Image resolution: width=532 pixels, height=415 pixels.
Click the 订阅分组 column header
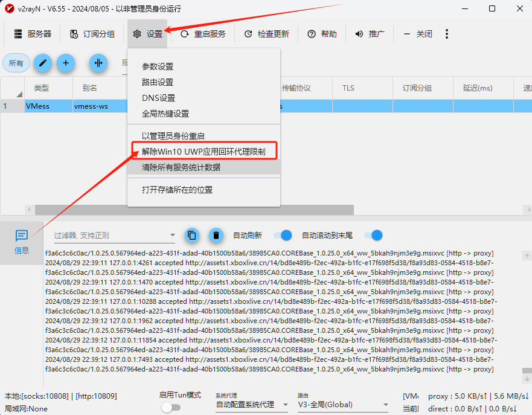tap(423, 88)
